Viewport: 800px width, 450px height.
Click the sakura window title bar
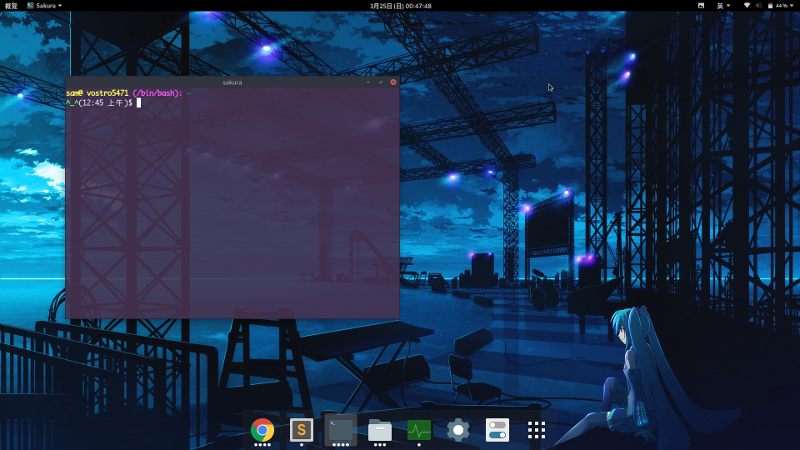coord(232,82)
